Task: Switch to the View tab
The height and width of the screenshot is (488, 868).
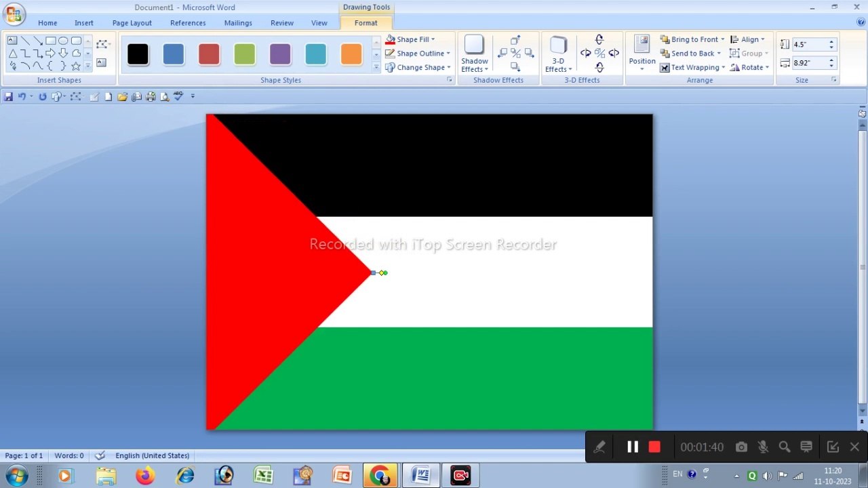Action: click(x=319, y=23)
